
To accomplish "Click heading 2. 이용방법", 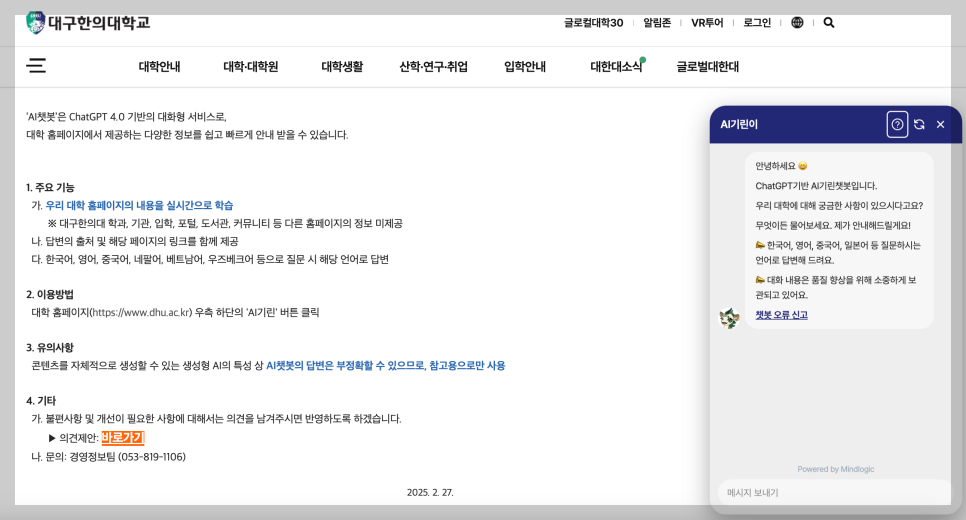I will pos(49,295).
